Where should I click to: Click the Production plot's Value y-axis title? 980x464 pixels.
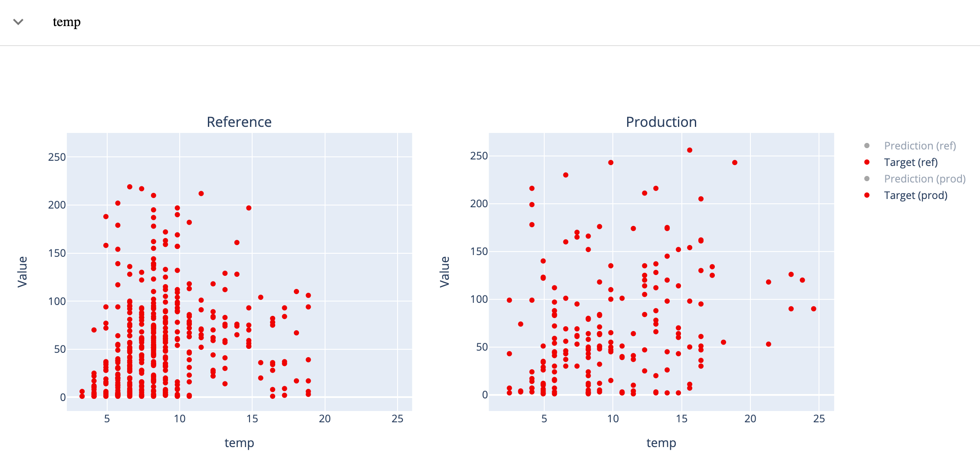(444, 272)
